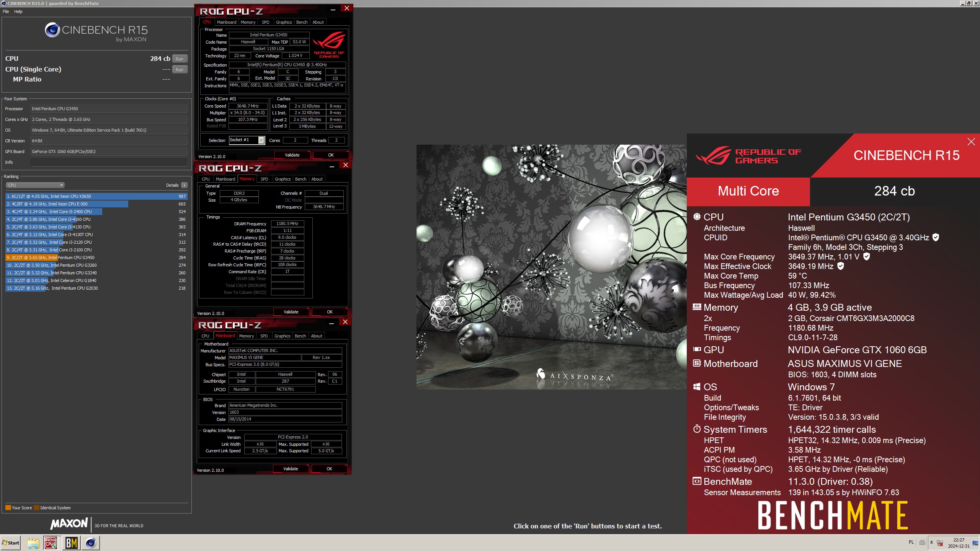Click the taskbar clock showing 22:27
The width and height of the screenshot is (980, 551).
coord(959,543)
